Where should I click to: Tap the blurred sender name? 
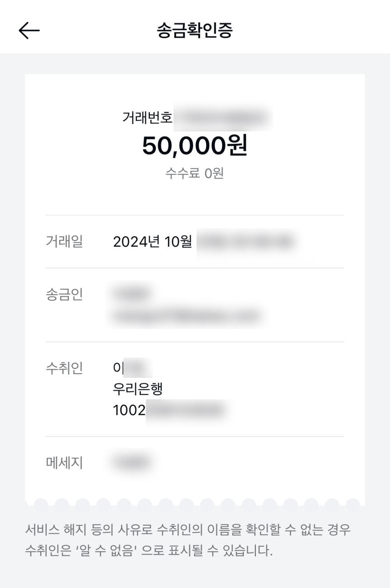pos(131,294)
